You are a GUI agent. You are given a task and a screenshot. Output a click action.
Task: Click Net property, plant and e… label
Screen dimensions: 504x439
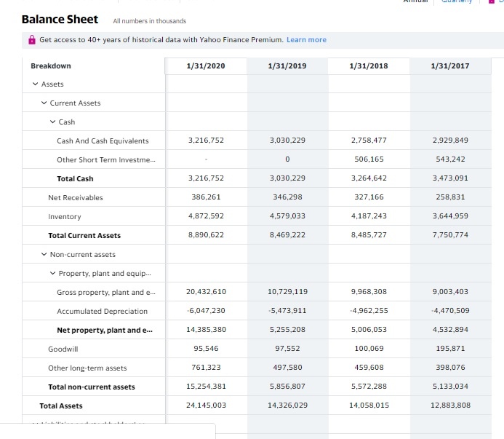pos(105,331)
